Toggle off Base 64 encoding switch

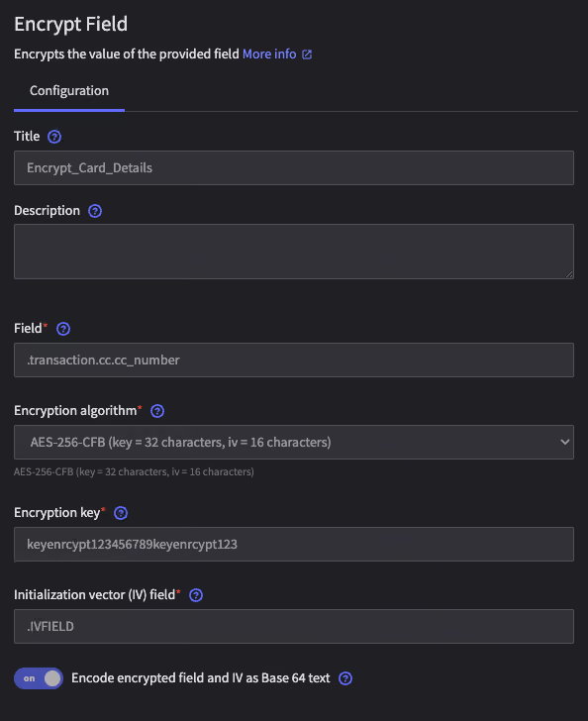[39, 678]
